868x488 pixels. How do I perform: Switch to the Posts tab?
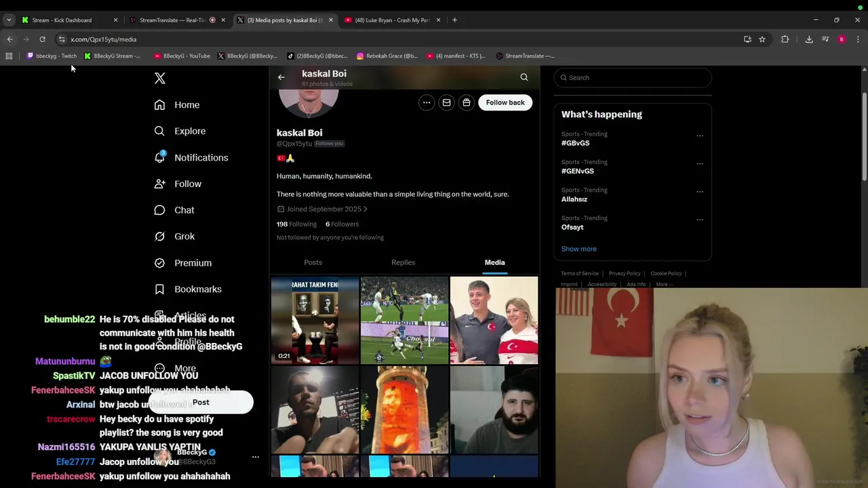[x=313, y=262]
